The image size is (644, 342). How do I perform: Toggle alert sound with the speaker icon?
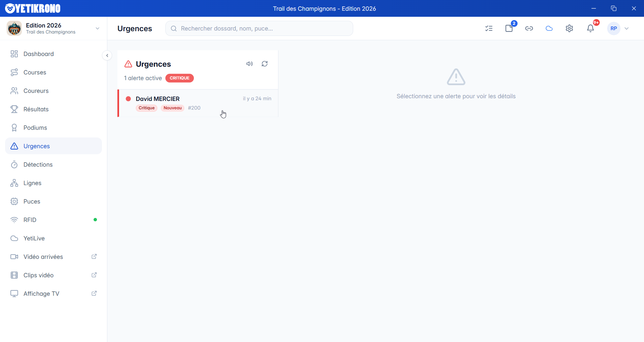pyautogui.click(x=249, y=64)
